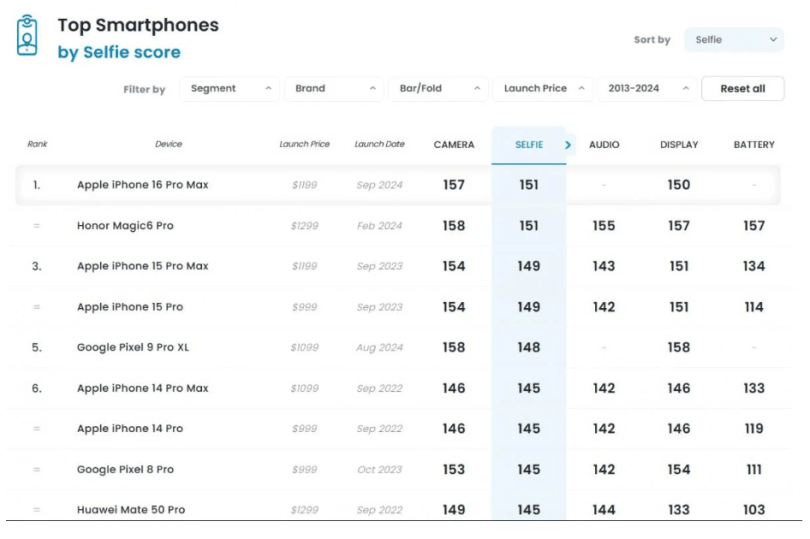The image size is (810, 539).
Task: Click the Google Pixel 8 Pro row
Action: [x=125, y=470]
